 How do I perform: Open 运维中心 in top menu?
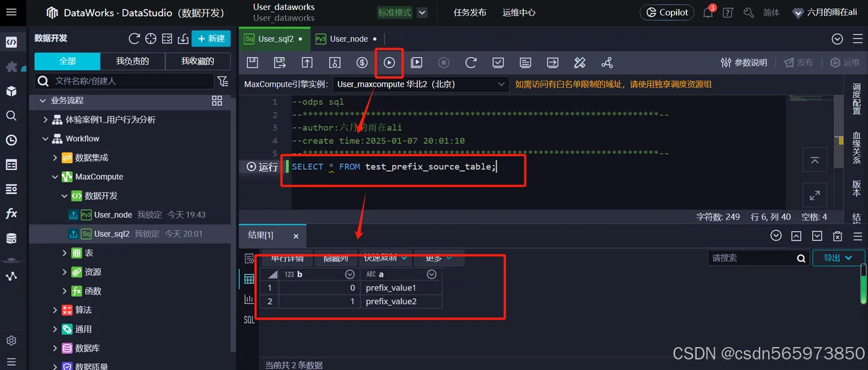(519, 12)
